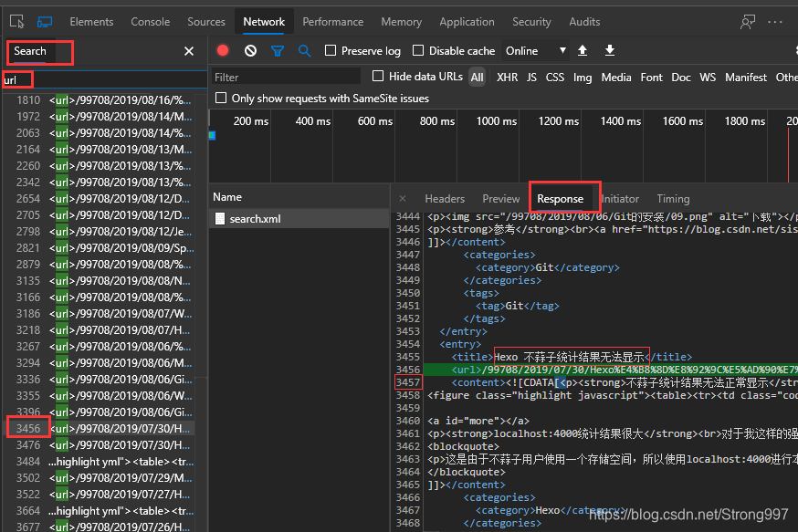Export HAR file download arrow icon

coord(610,50)
